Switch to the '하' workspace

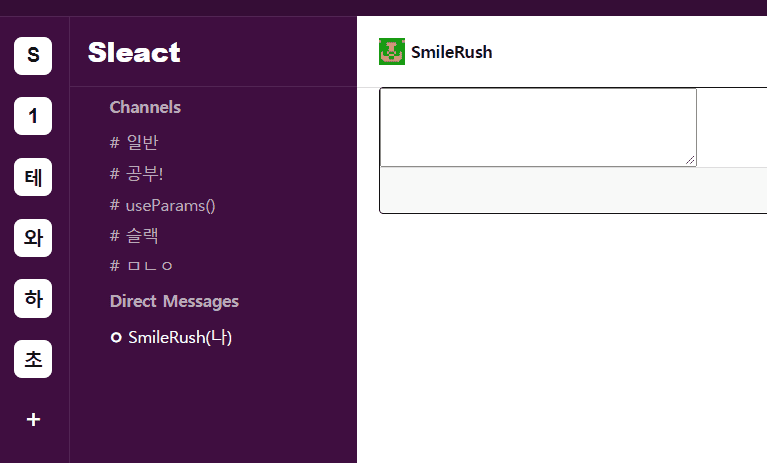pos(33,298)
